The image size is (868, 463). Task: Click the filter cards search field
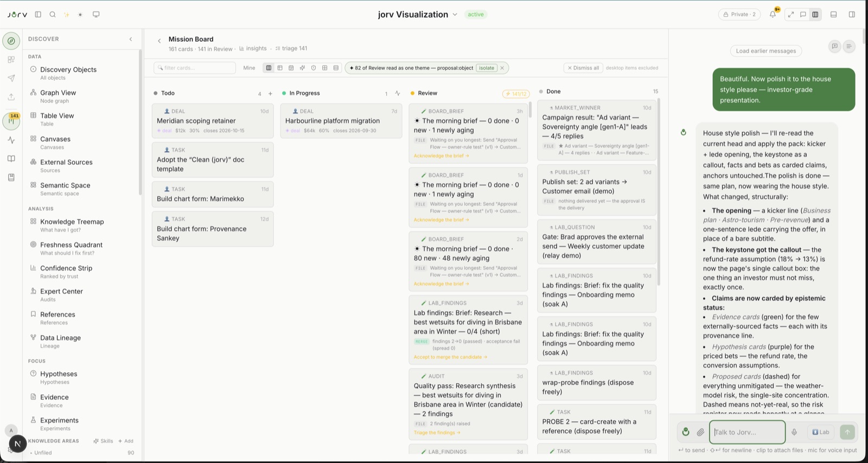(x=195, y=68)
